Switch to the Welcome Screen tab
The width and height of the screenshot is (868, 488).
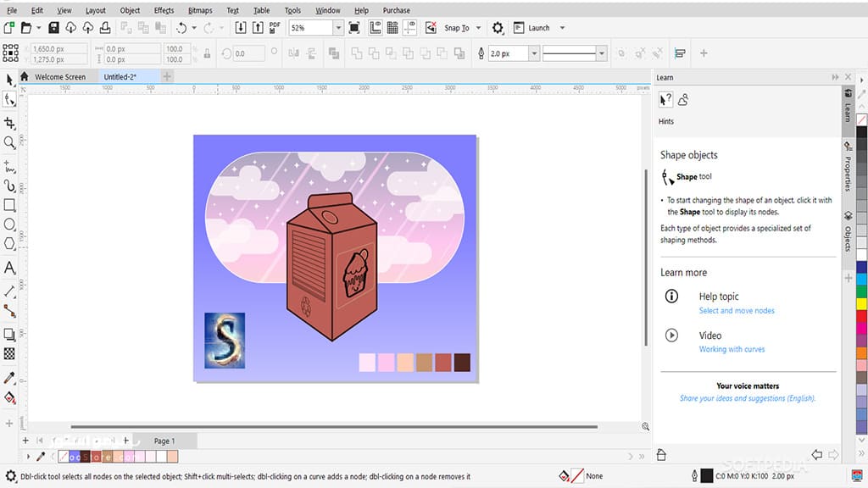click(60, 77)
